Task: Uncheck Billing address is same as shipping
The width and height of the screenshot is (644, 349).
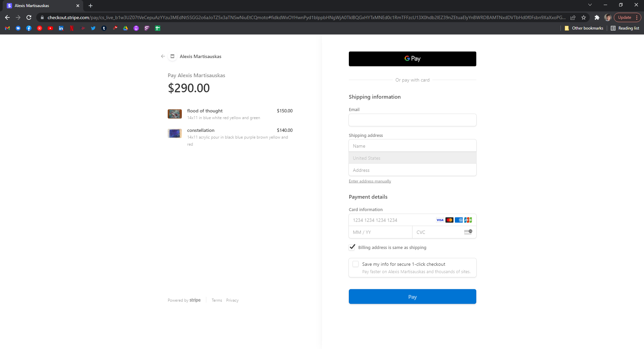Action: [352, 247]
